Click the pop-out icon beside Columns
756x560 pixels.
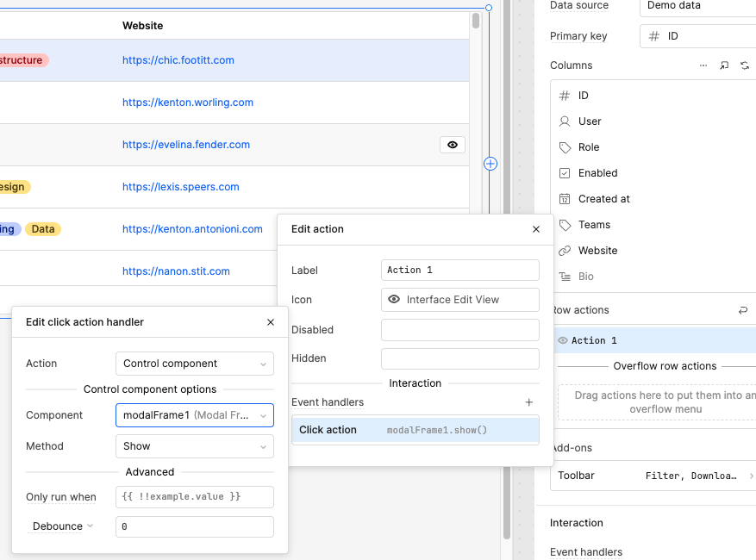[x=724, y=65]
